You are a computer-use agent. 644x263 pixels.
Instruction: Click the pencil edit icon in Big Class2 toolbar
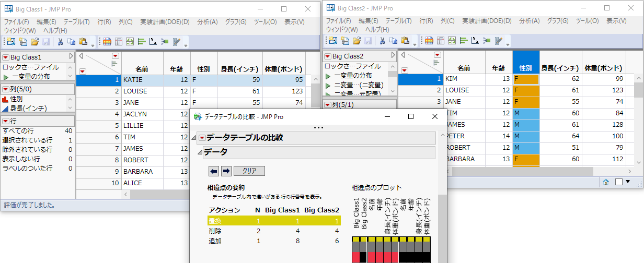498,40
